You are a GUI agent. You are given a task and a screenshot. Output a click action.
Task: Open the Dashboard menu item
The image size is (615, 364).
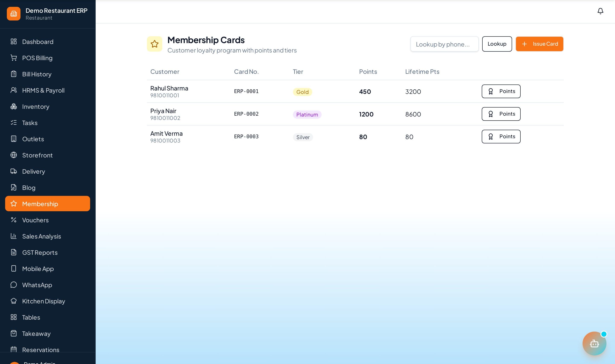[48, 42]
